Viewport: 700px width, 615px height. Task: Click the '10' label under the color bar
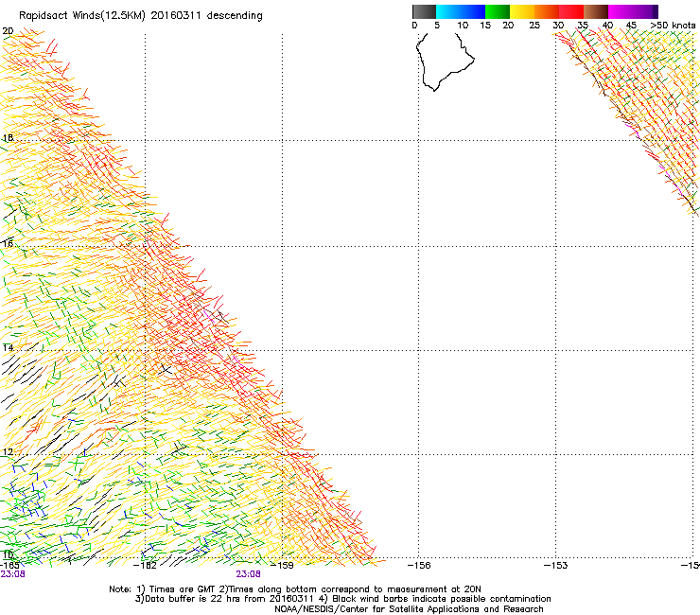coord(463,26)
